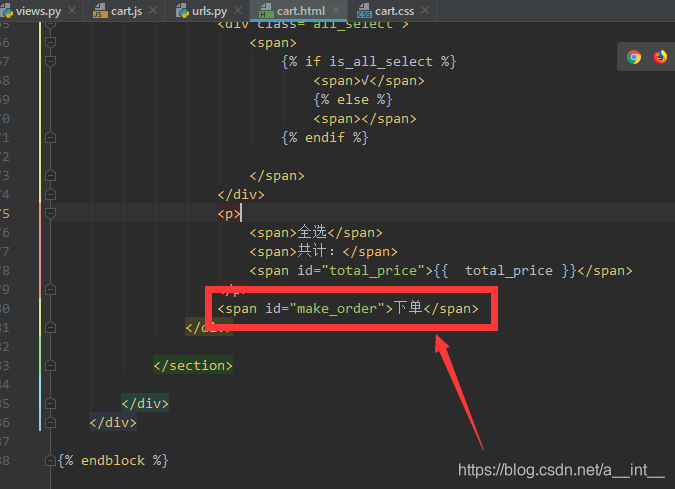
Task: Switch to the cart.css tab
Action: point(394,11)
